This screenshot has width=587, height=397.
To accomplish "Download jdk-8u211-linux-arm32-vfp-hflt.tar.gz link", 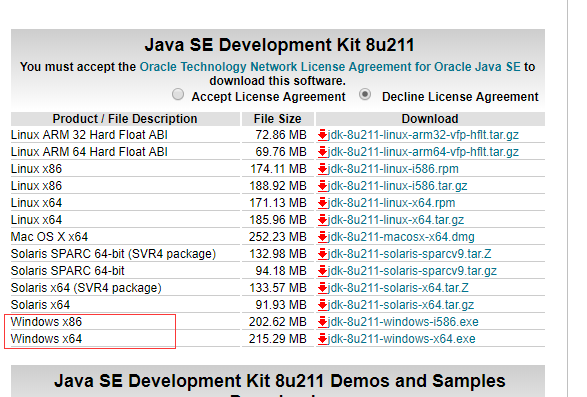I will click(x=423, y=135).
